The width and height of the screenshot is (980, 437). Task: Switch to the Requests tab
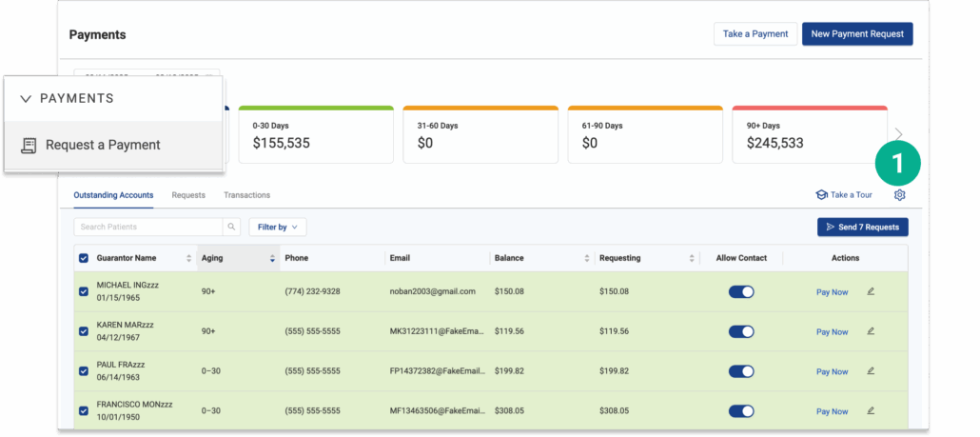point(188,195)
